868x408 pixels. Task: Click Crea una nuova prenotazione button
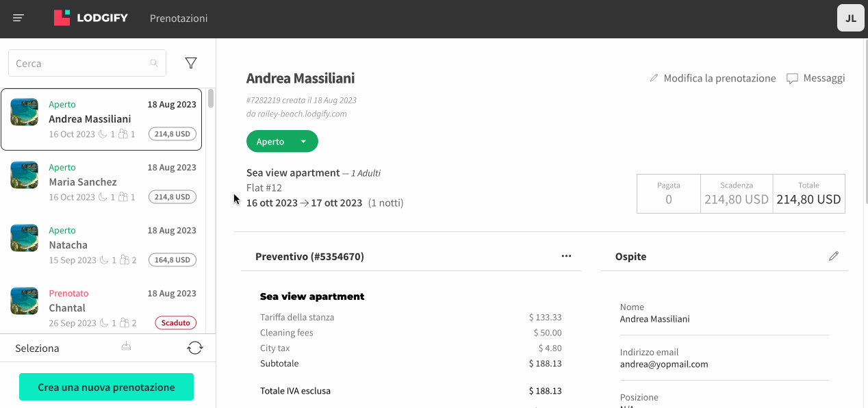tap(106, 387)
